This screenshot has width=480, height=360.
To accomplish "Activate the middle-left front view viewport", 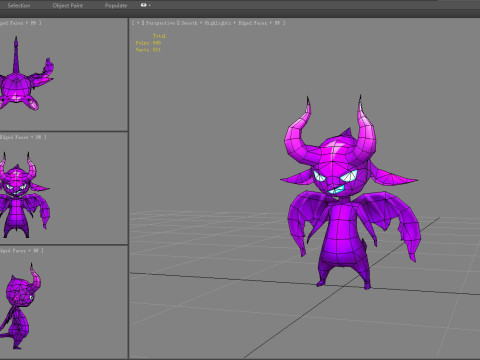I will [63, 188].
